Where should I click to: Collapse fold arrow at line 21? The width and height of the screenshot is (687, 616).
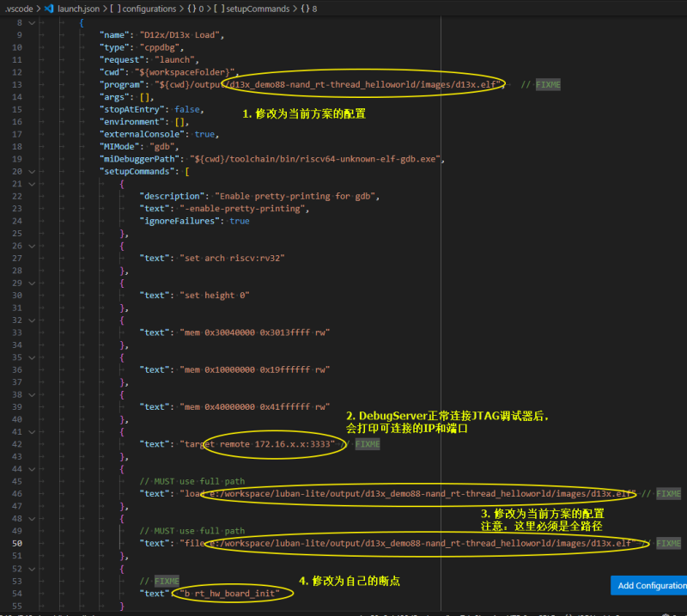click(32, 184)
